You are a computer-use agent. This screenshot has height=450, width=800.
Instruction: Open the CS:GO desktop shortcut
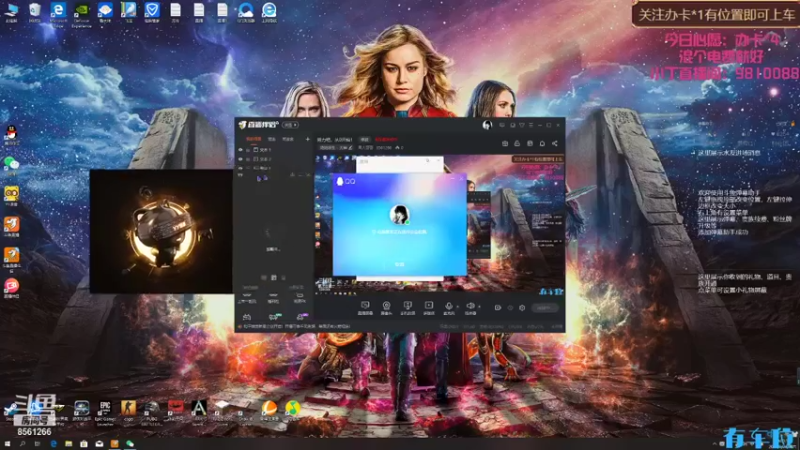click(128, 410)
